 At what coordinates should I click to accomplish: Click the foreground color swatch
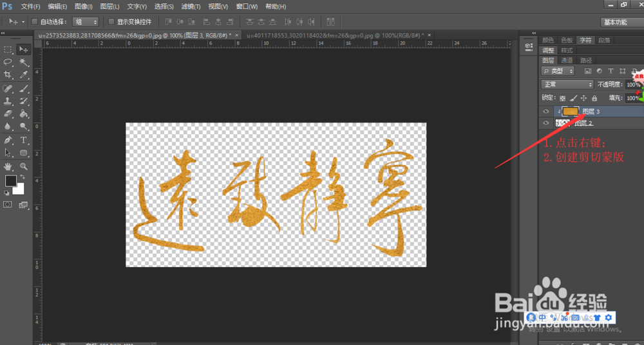click(11, 181)
